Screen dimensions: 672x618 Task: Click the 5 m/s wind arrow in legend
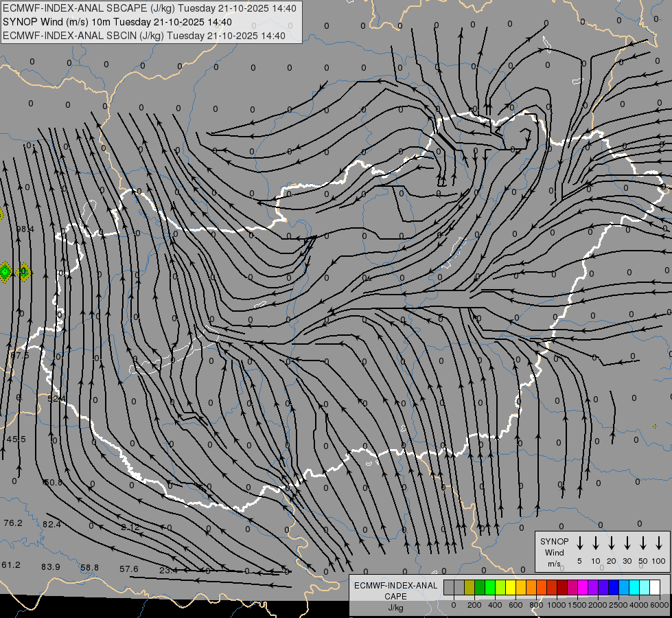(579, 543)
